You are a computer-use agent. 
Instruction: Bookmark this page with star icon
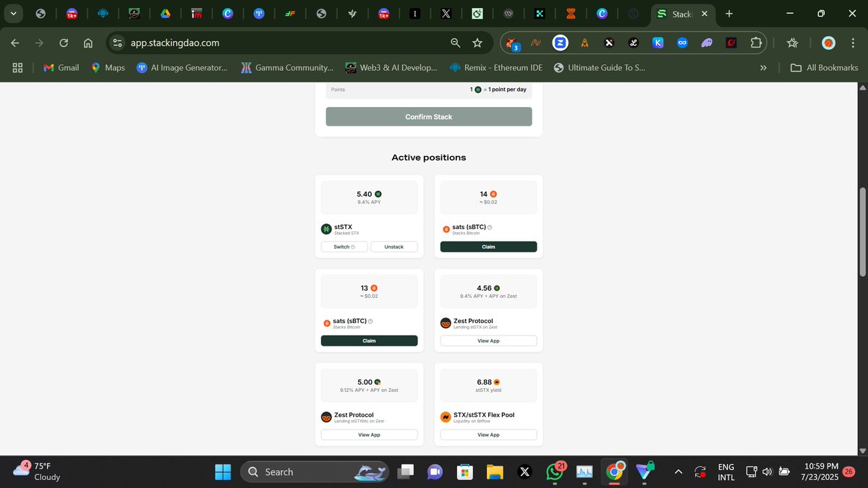[x=477, y=43]
